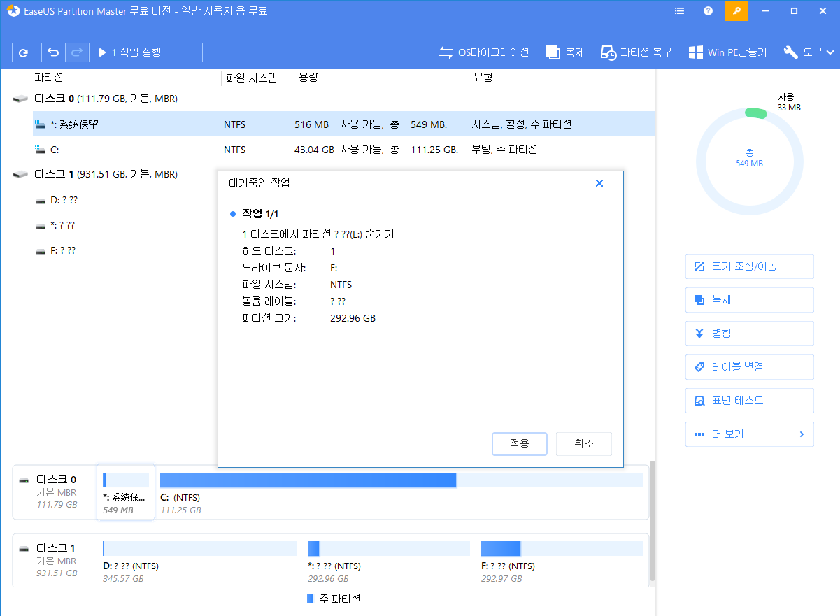Screen dimensions: 840x616
Task: Click the orange upgrade key icon
Action: point(736,10)
